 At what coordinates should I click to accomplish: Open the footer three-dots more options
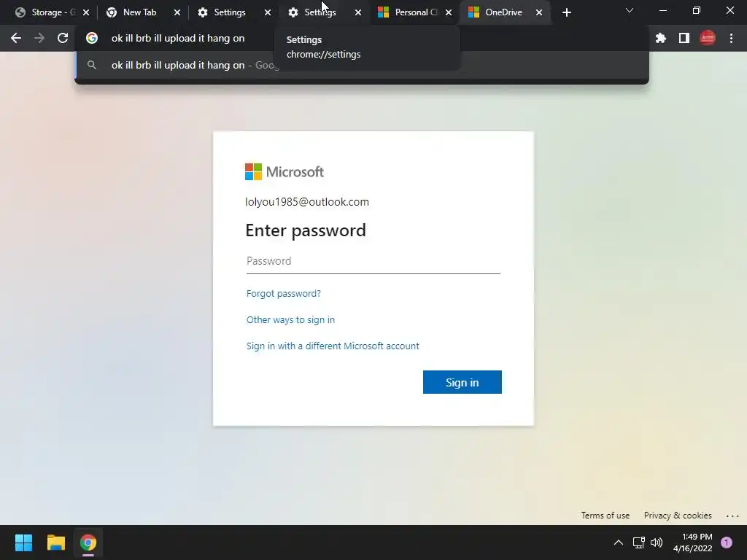pyautogui.click(x=732, y=516)
